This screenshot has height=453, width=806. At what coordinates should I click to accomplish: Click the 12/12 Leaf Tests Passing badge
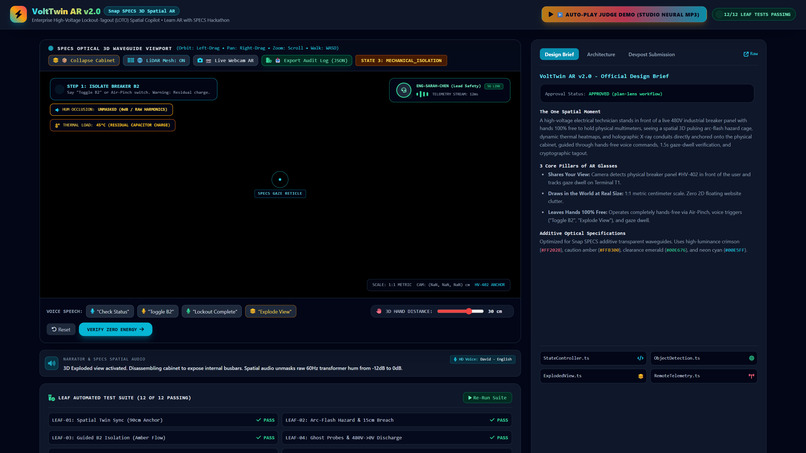[x=754, y=14]
